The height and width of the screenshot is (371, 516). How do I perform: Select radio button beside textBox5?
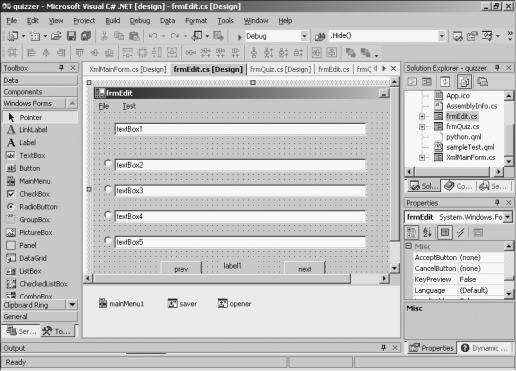tap(107, 240)
